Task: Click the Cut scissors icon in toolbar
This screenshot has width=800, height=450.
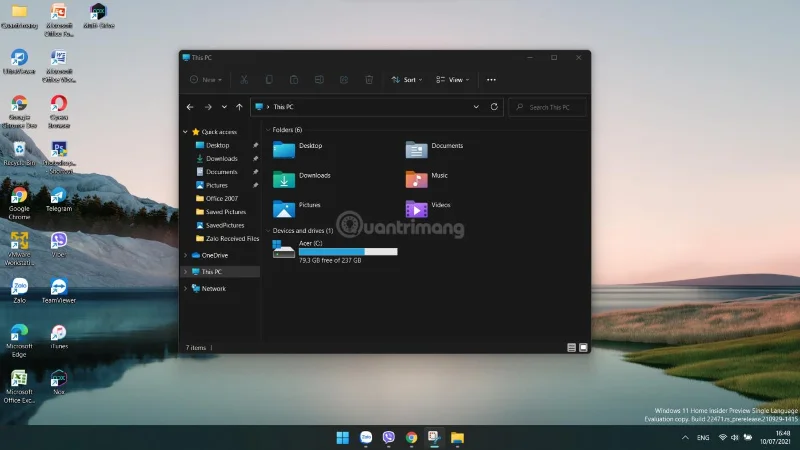Action: point(244,80)
